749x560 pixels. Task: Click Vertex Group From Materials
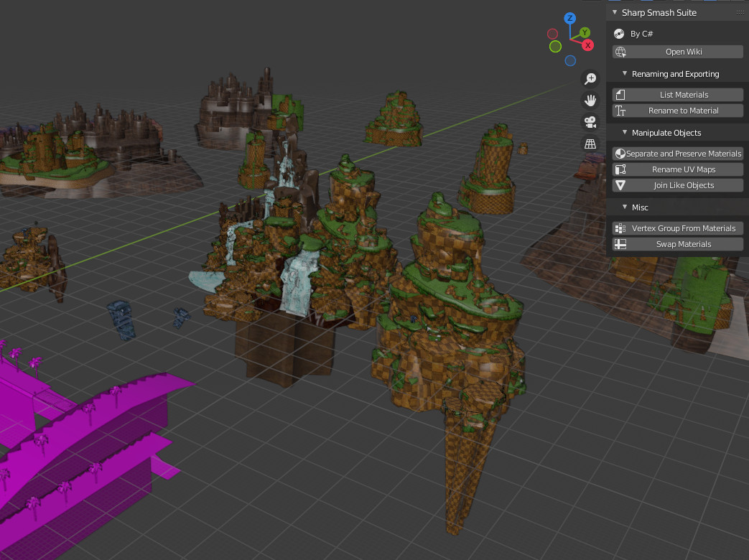[677, 228]
